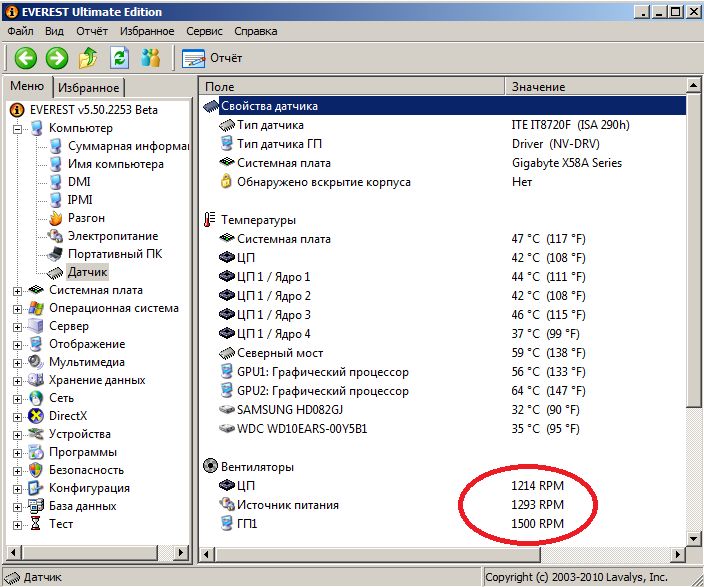Screen dimensions: 704x587
Task: Select the Источник питания fan row
Action: 443,505
